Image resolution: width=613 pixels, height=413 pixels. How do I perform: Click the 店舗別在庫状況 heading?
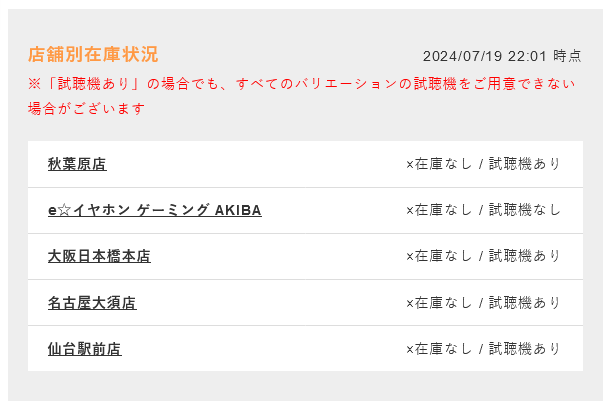[93, 54]
